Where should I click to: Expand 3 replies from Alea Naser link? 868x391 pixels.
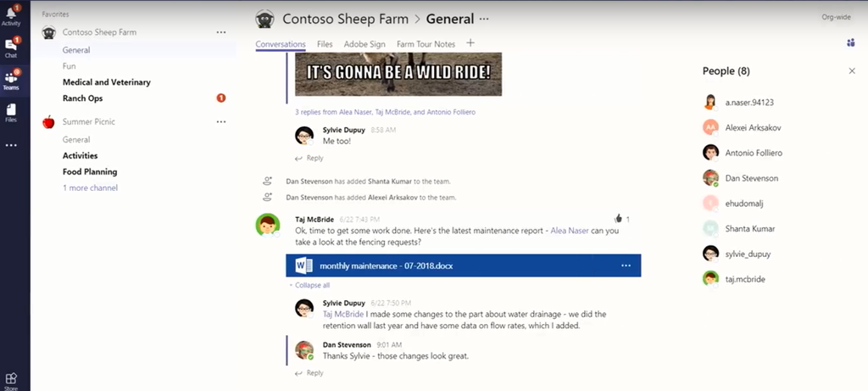pos(386,112)
